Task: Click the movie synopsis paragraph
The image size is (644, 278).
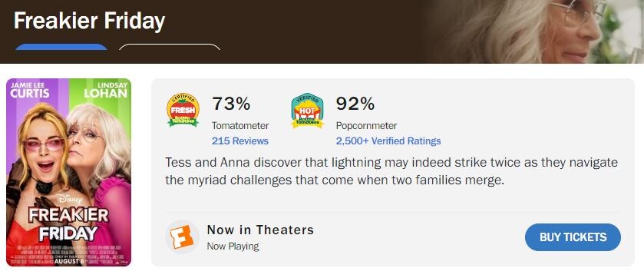Action: point(391,171)
